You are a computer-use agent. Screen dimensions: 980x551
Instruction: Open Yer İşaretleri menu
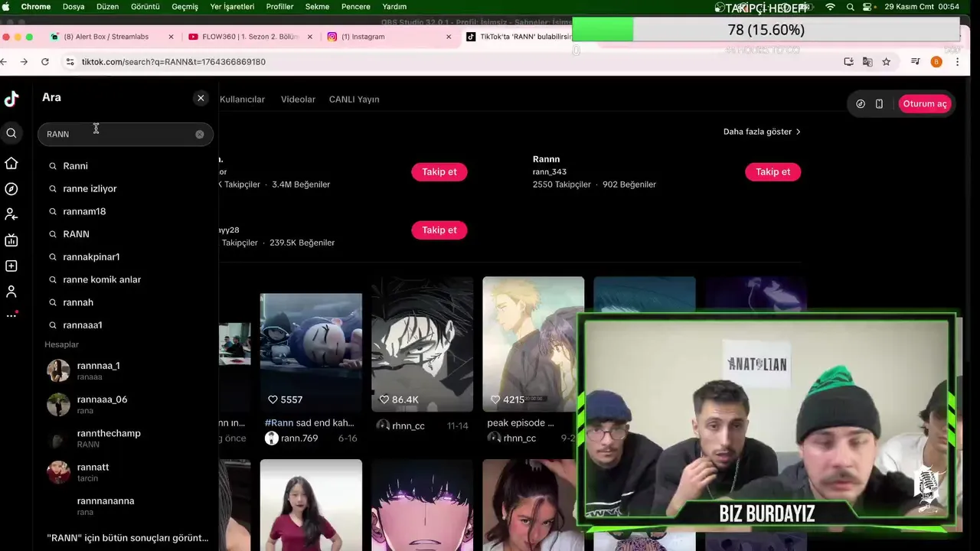pyautogui.click(x=232, y=7)
